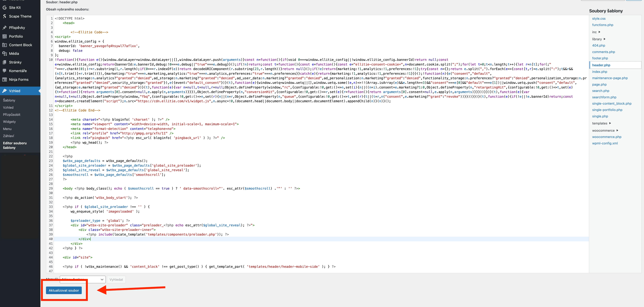Open Site Kit from the sidebar icon
The height and width of the screenshot is (307, 644).
5,7
